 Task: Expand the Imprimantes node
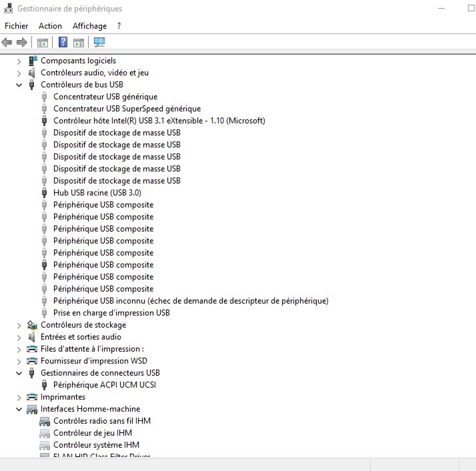click(19, 398)
